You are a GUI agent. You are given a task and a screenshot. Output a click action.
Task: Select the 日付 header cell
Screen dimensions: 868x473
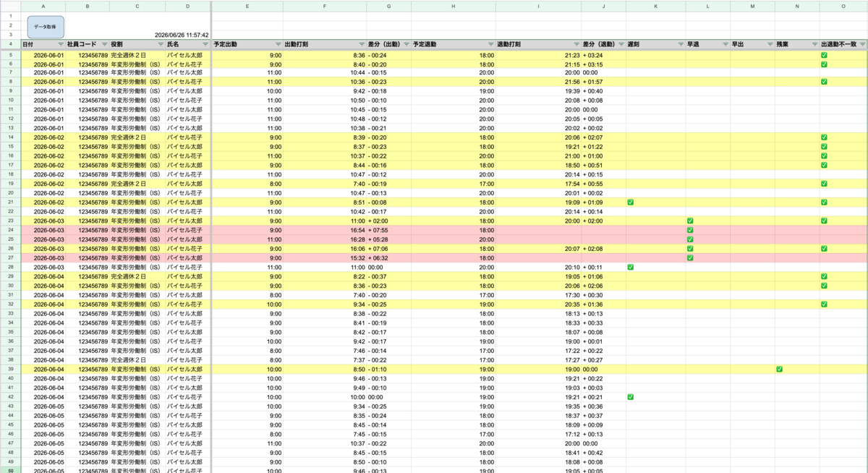tap(43, 44)
